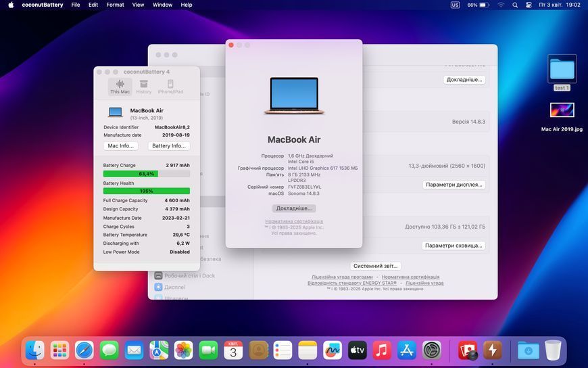Open the Downloads folder in the Dock

tap(529, 350)
